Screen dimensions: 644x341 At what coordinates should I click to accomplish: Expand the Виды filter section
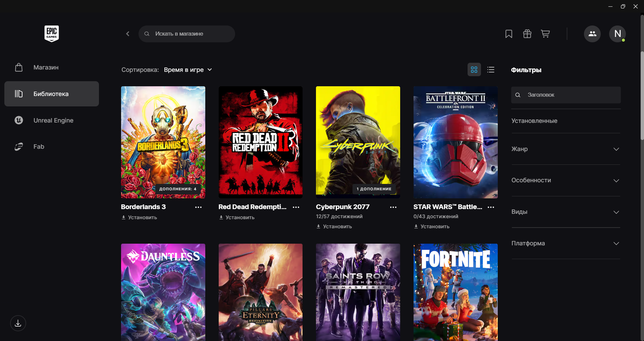pos(566,212)
